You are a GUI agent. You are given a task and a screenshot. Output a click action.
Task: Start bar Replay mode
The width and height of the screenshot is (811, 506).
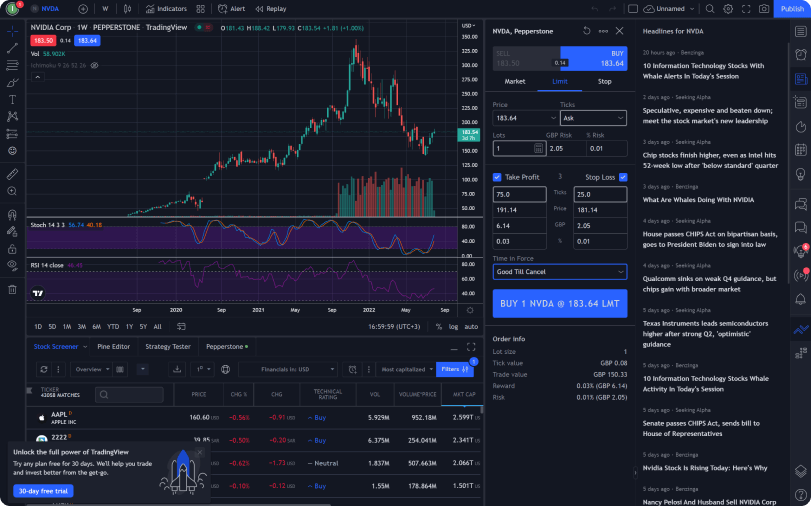(x=271, y=9)
